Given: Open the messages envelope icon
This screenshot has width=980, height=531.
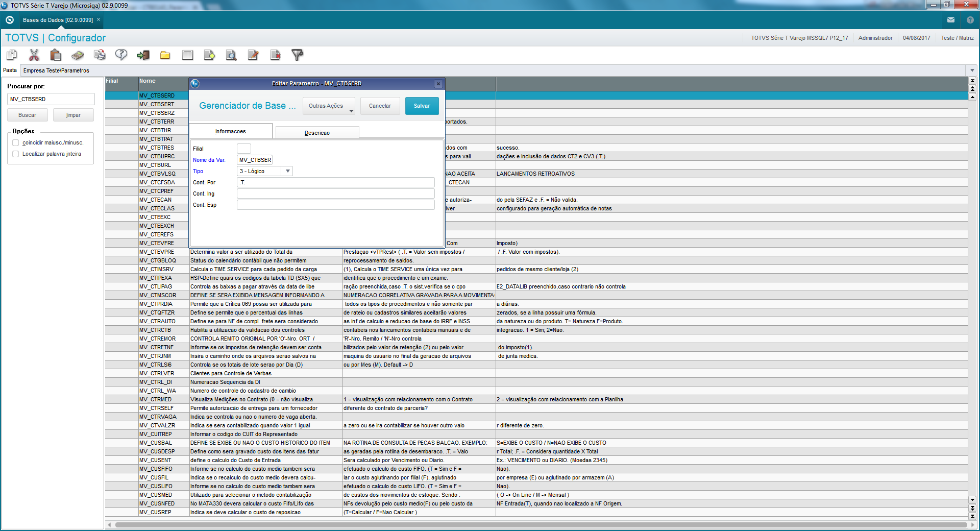Looking at the screenshot, I should (x=951, y=20).
